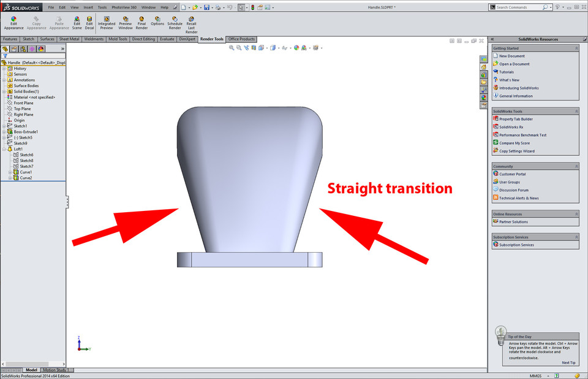Select the Front Plane in the tree
This screenshot has height=379, width=588.
pos(24,103)
